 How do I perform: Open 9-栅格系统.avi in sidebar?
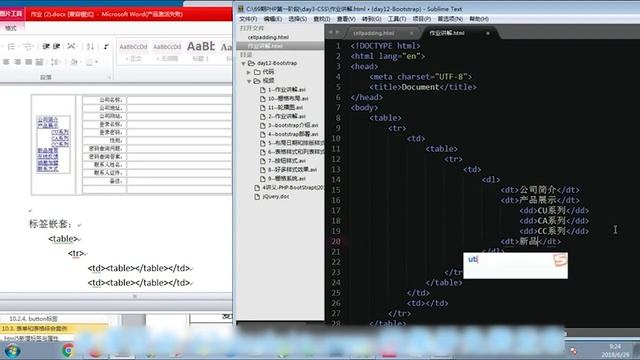pos(287,178)
